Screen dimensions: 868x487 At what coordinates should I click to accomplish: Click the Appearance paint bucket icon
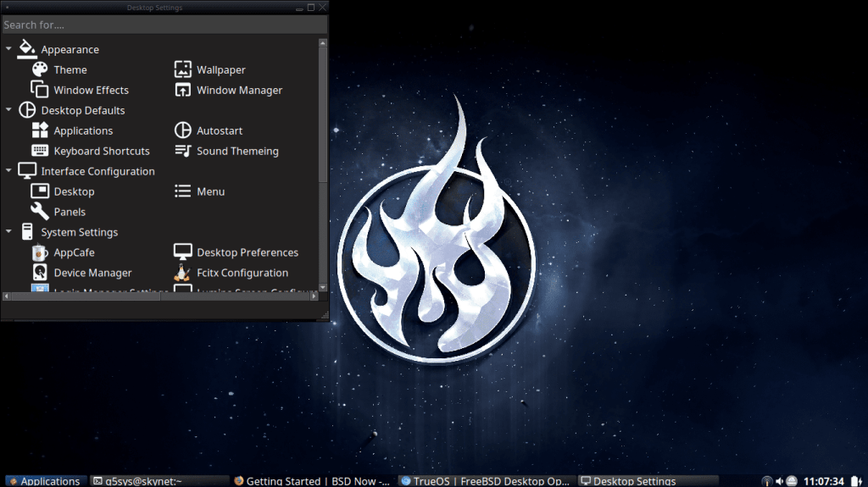point(26,49)
